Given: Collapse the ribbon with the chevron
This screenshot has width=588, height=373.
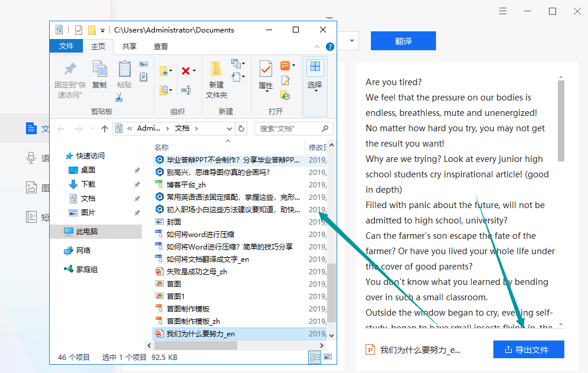Looking at the screenshot, I should coord(316,46).
